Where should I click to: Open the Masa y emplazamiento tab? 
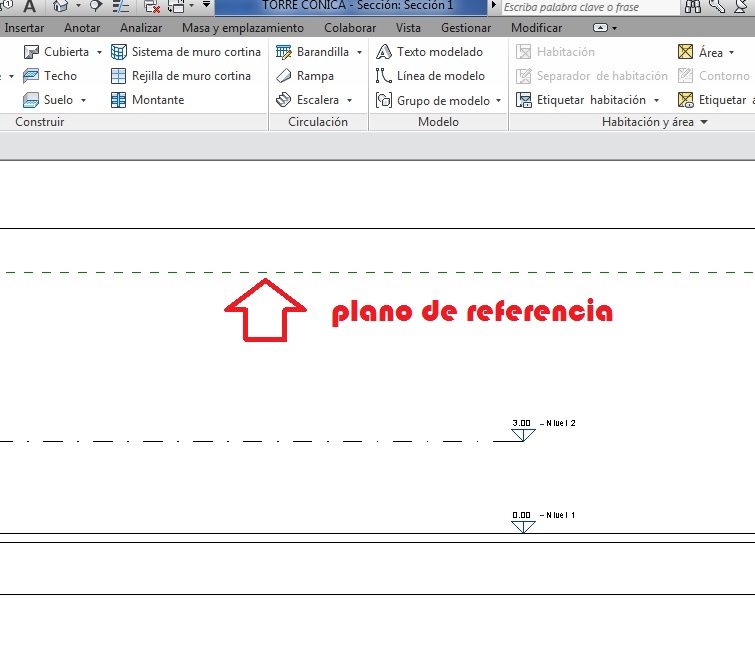point(242,28)
